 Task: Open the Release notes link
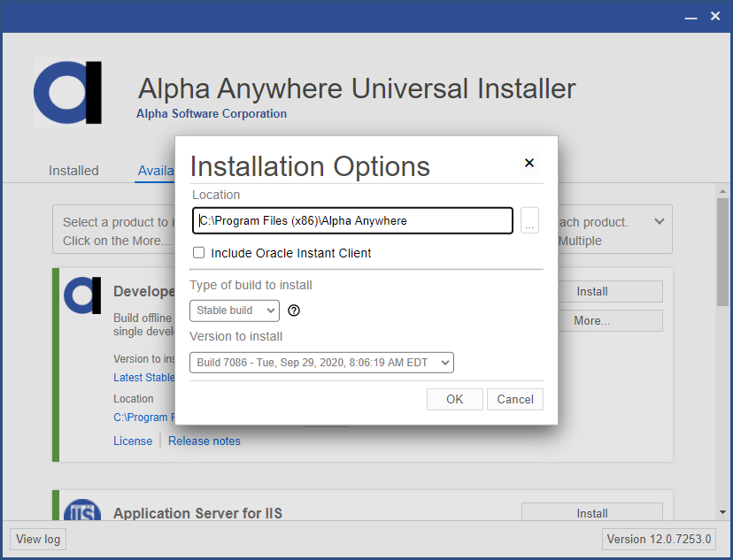point(204,441)
